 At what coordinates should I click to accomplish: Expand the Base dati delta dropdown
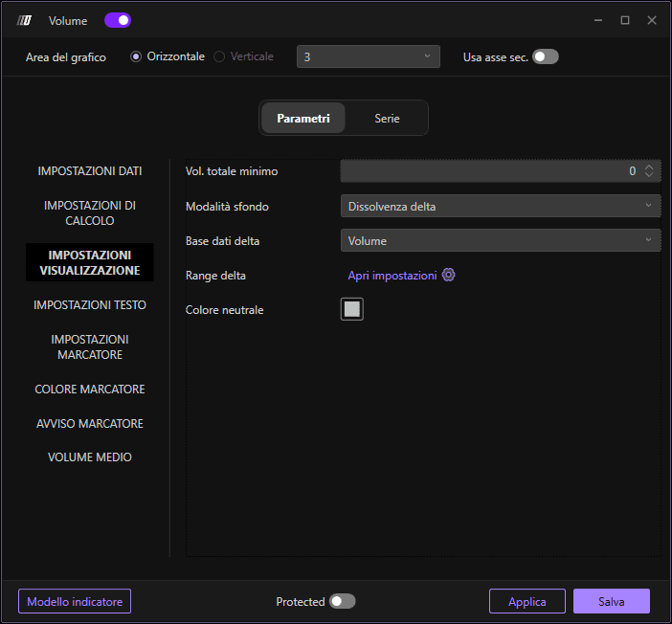[501, 240]
